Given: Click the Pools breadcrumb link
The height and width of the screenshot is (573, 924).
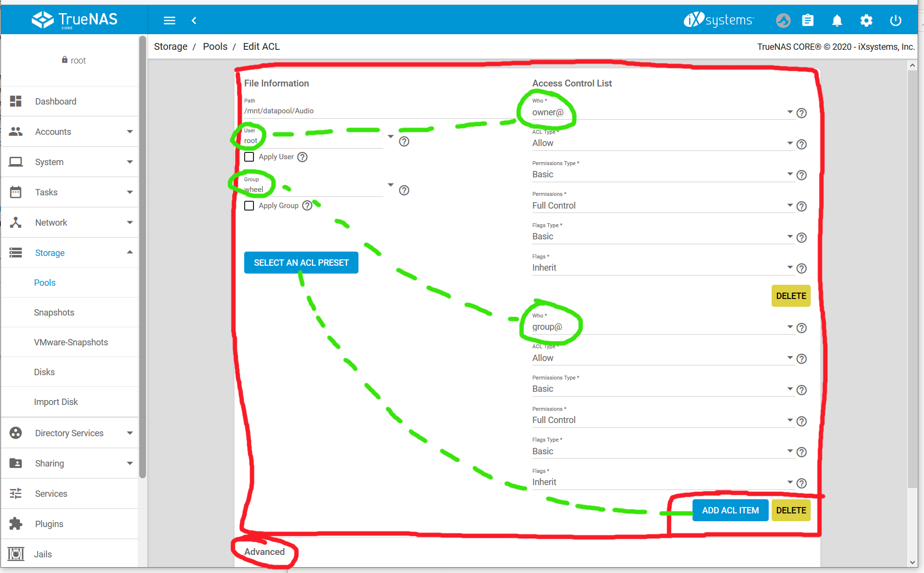Looking at the screenshot, I should pos(215,46).
